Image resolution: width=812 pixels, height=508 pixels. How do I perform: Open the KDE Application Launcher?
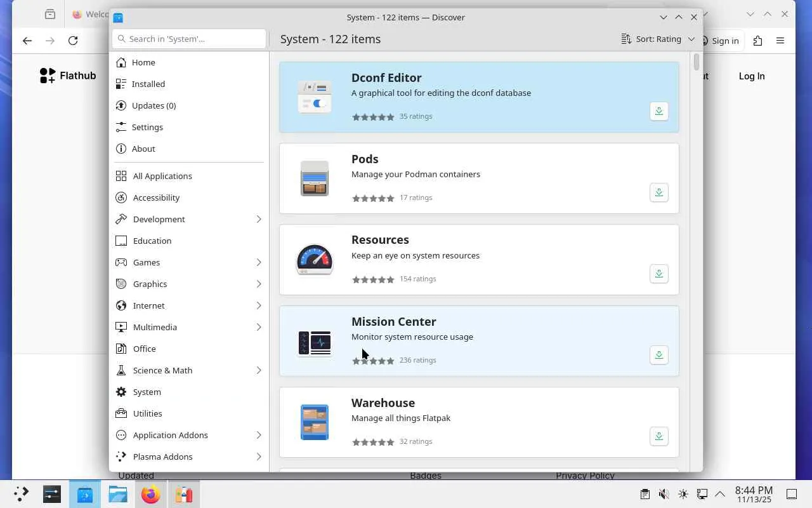tap(21, 494)
